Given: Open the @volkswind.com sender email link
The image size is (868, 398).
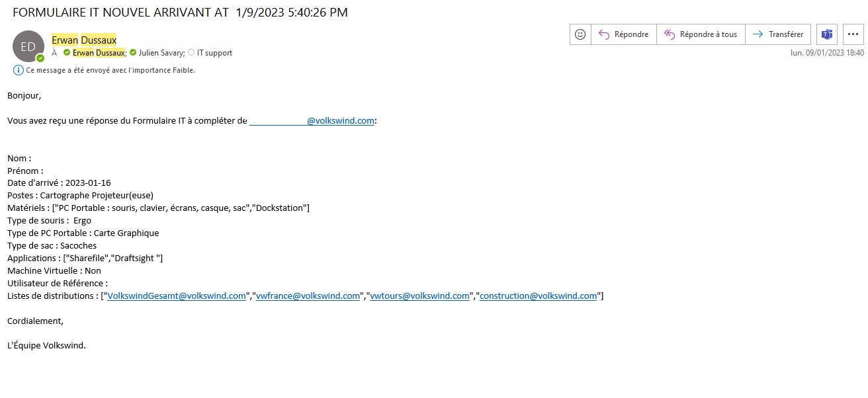Looking at the screenshot, I should click(x=312, y=121).
